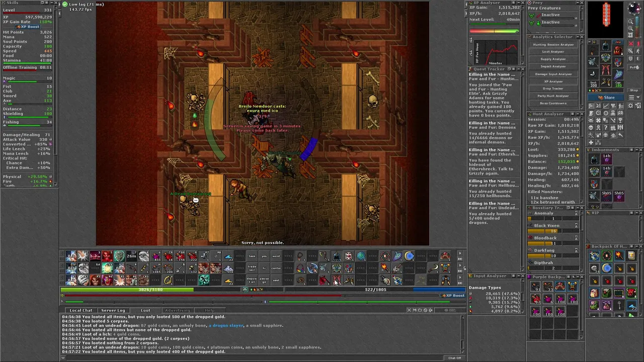Click the shield equipment slot

click(618, 62)
